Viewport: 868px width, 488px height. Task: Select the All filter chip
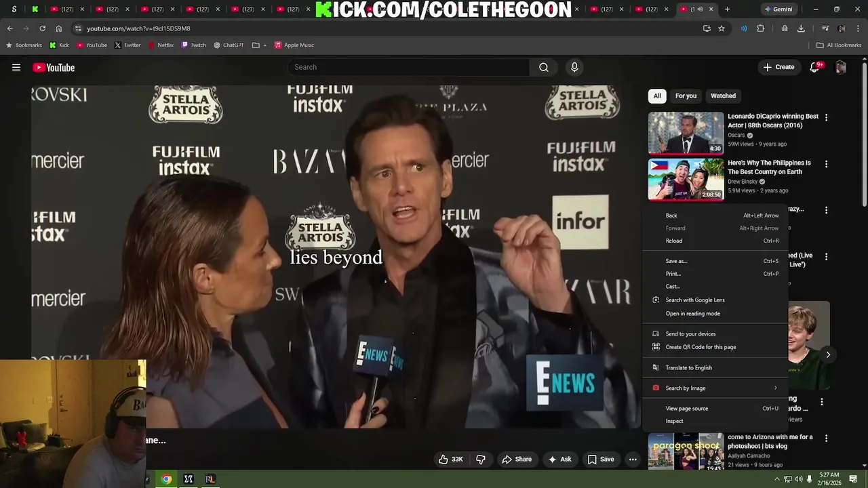click(657, 96)
